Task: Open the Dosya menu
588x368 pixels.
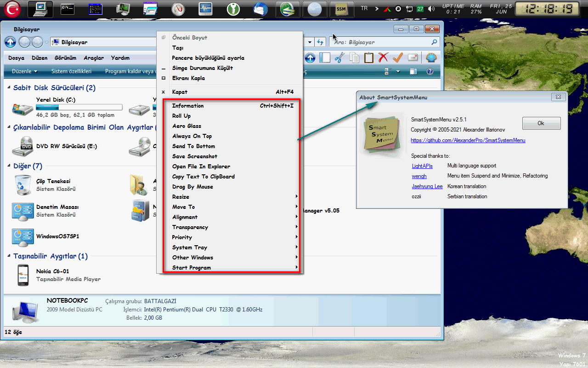Action: [16, 58]
